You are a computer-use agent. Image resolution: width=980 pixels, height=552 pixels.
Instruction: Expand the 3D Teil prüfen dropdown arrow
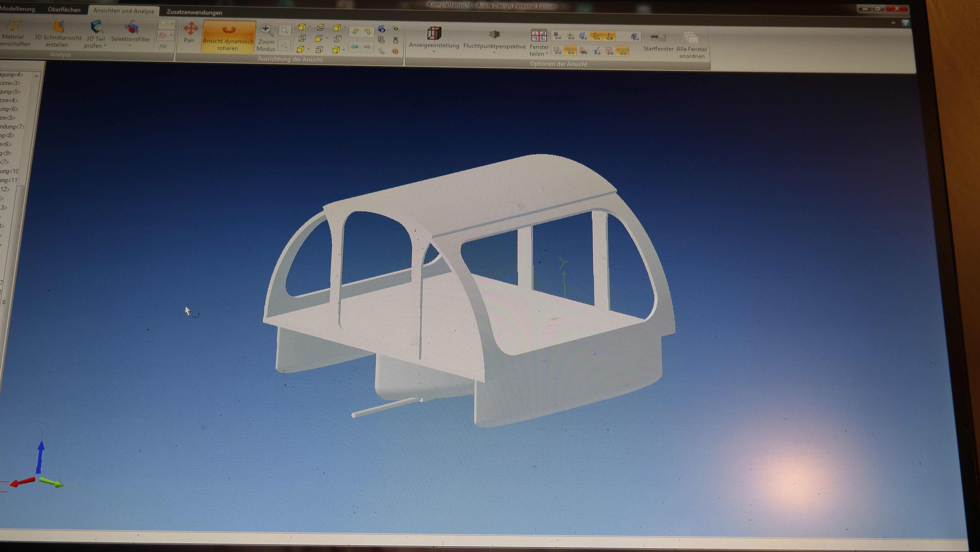(x=105, y=46)
